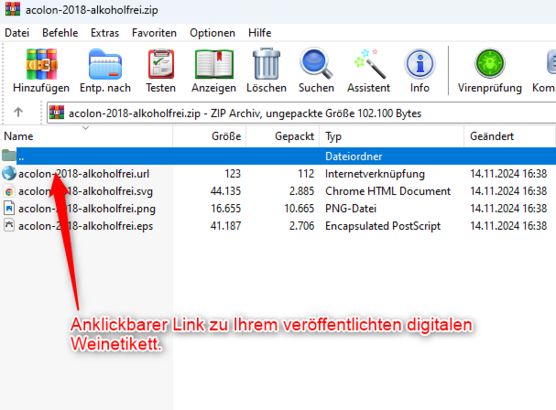Click the icon of the .eps file
Image resolution: width=556 pixels, height=410 pixels.
9,226
